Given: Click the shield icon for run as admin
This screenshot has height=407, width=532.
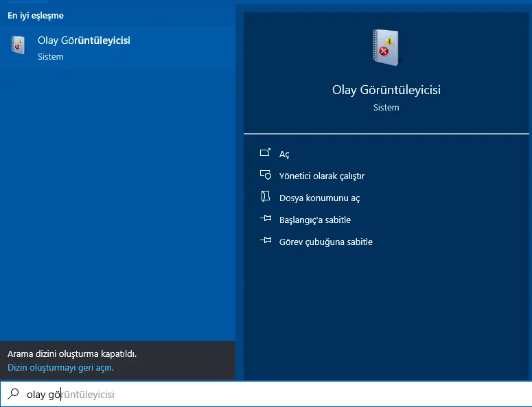Looking at the screenshot, I should click(x=266, y=175).
